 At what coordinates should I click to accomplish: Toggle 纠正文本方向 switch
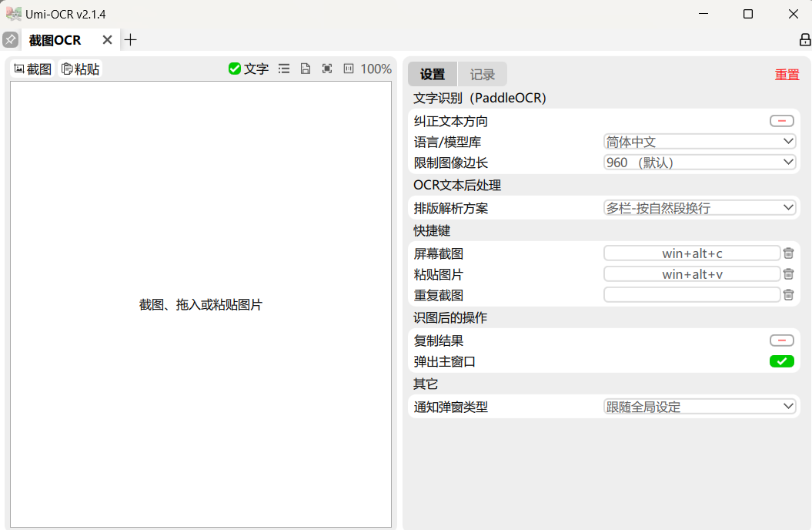[781, 121]
